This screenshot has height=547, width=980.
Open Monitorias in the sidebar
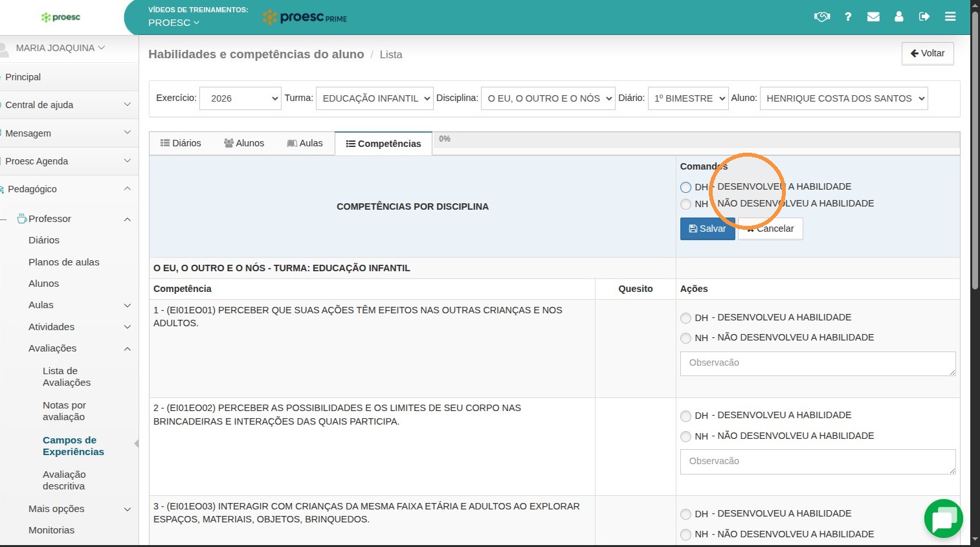coord(51,530)
